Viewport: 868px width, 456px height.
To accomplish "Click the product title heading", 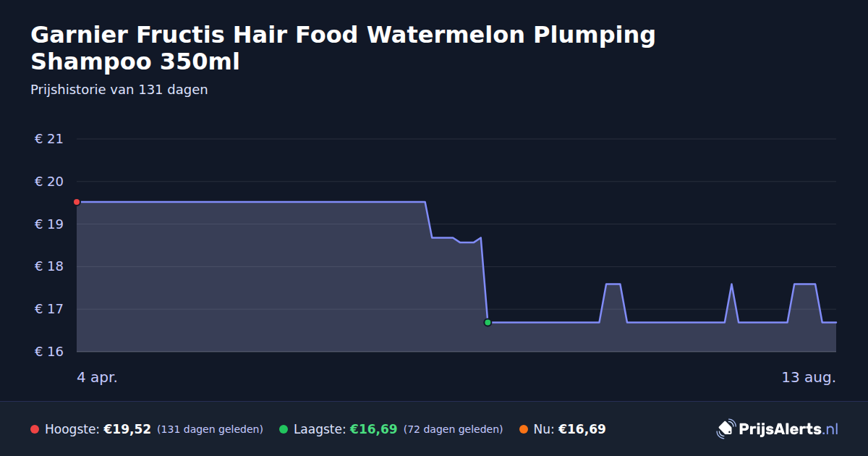I will pyautogui.click(x=343, y=48).
